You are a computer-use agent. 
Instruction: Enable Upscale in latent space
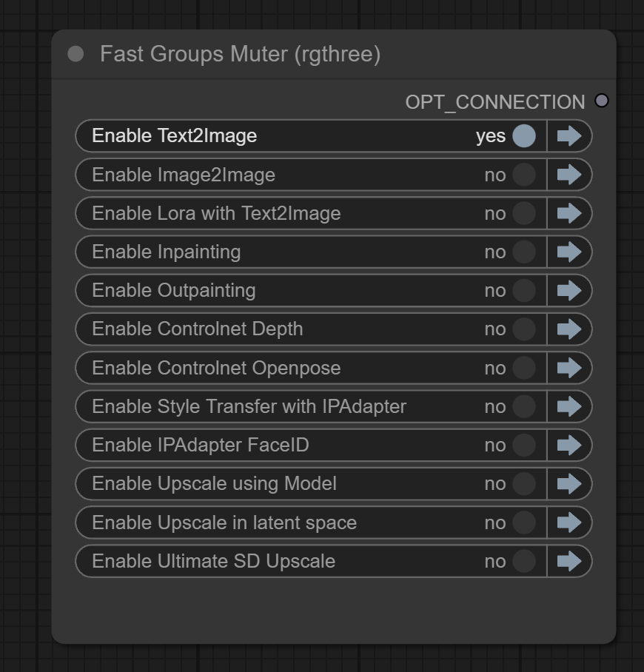tap(523, 523)
